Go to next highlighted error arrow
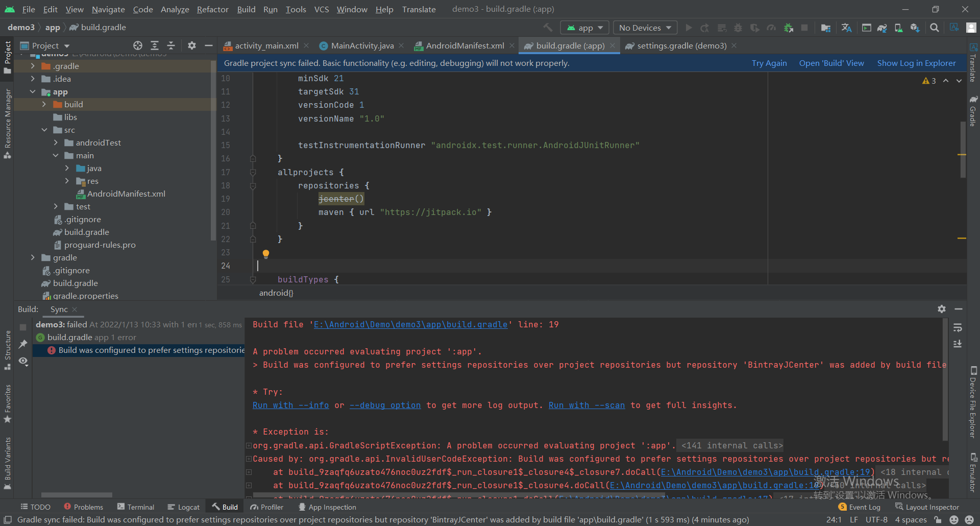980x526 pixels. coord(959,81)
